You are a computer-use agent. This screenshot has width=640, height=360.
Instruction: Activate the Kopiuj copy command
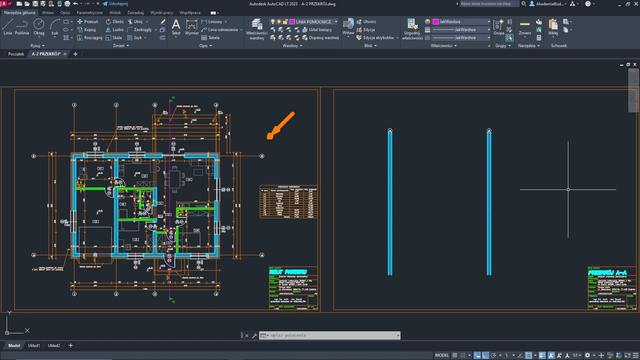[87, 30]
